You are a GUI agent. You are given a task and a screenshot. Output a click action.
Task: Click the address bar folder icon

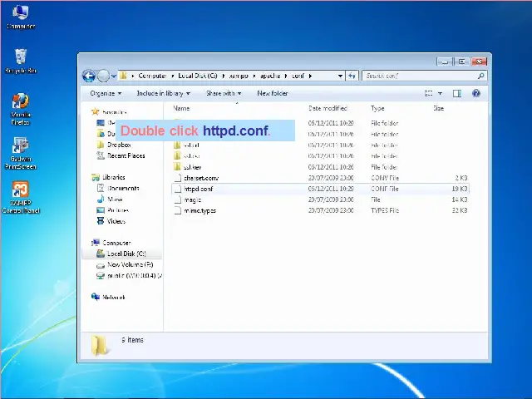124,76
